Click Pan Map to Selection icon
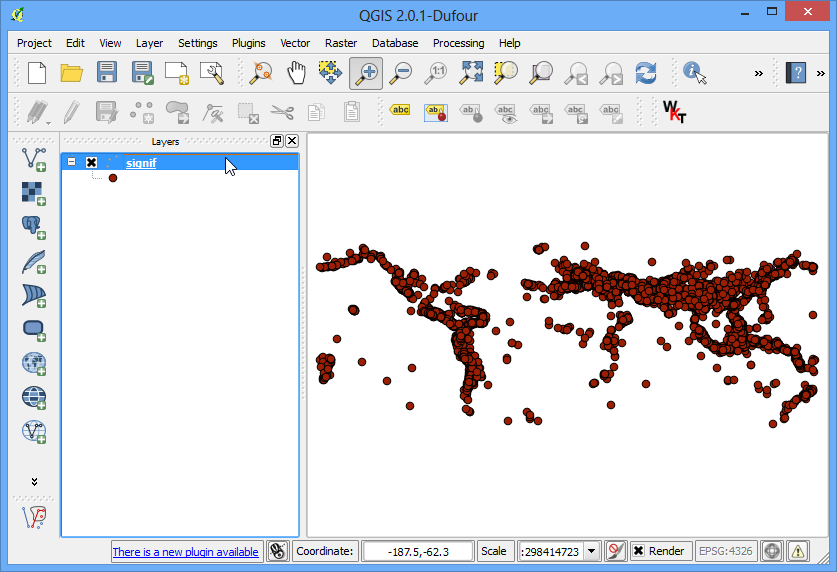Viewport: 837px width, 572px height. (330, 73)
